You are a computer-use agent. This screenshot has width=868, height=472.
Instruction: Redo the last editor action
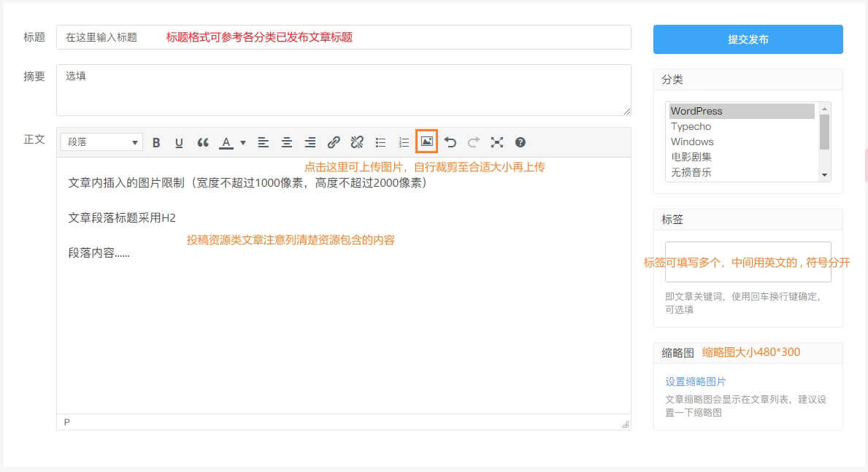click(472, 142)
